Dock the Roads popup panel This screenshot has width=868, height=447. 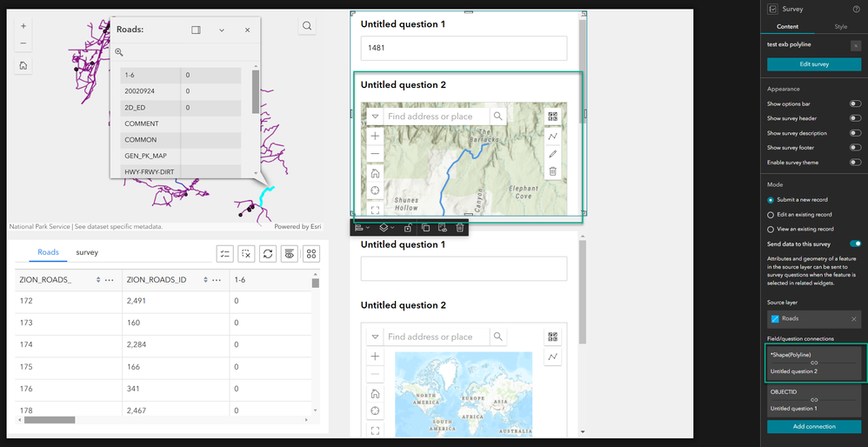[196, 30]
